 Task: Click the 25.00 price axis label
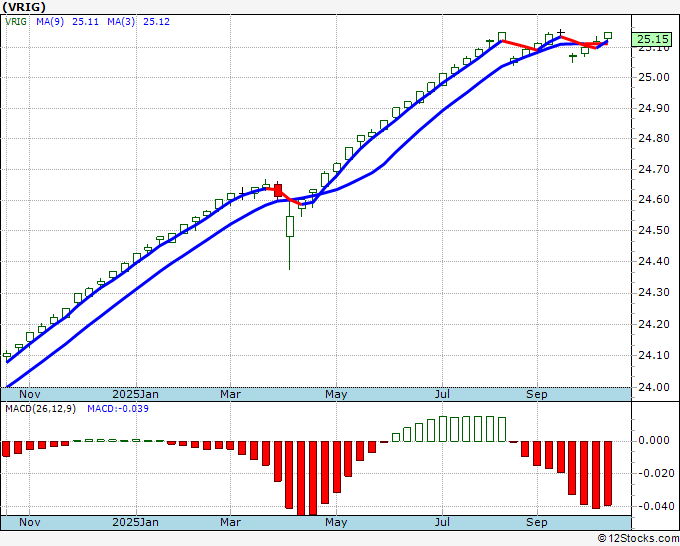[654, 78]
